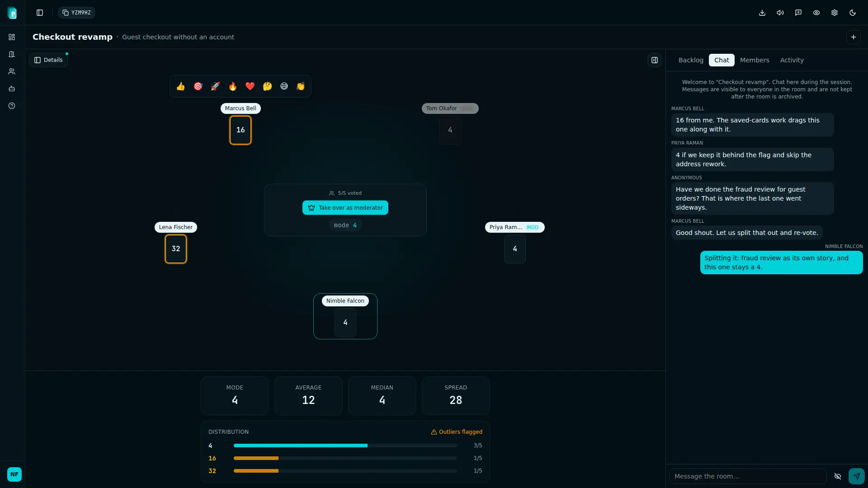
Task: Click the download export icon
Action: [x=762, y=13]
